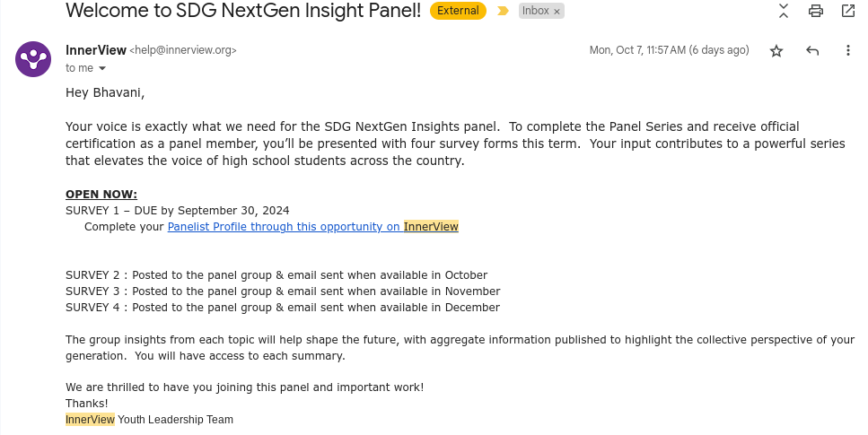Open the Panelist Profile link
The height and width of the screenshot is (435, 868).
pyautogui.click(x=312, y=227)
